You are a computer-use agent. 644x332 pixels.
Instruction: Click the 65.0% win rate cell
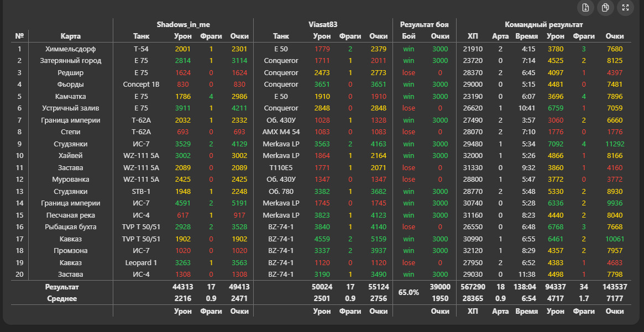point(409,293)
